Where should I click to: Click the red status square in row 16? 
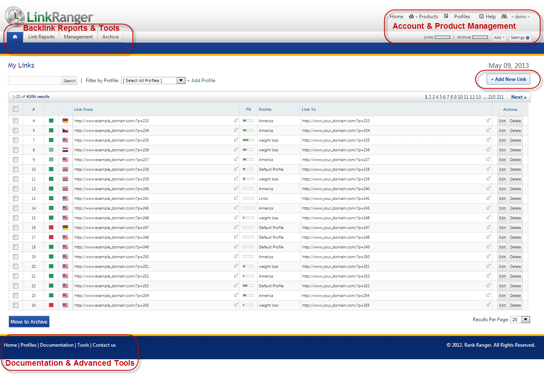click(x=51, y=227)
